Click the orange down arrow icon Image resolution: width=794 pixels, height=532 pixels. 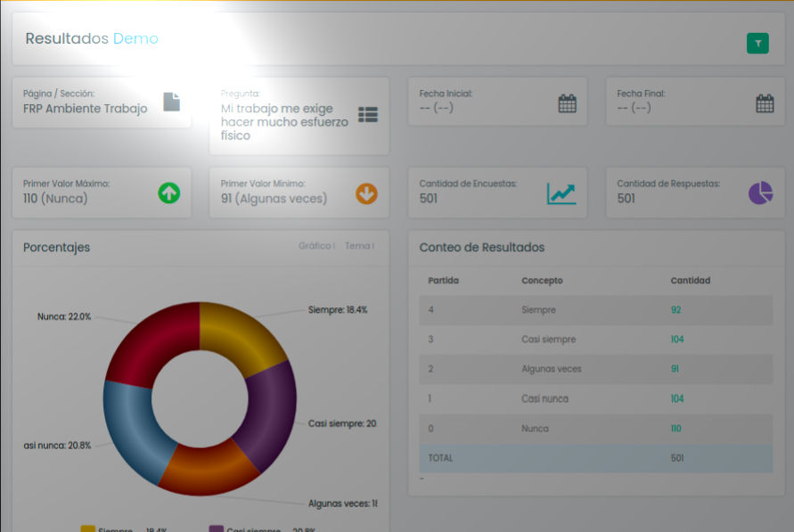pos(366,192)
